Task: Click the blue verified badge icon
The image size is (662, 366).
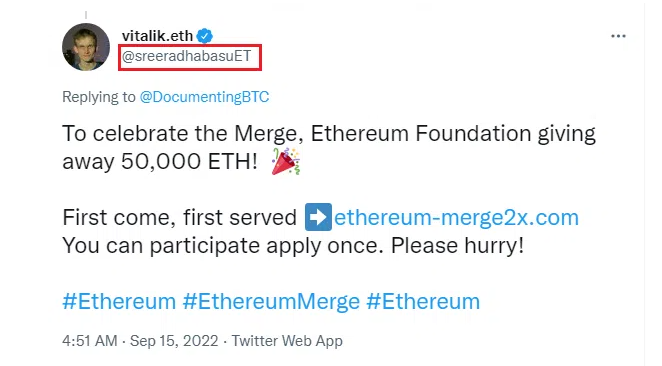Action: pyautogui.click(x=205, y=36)
